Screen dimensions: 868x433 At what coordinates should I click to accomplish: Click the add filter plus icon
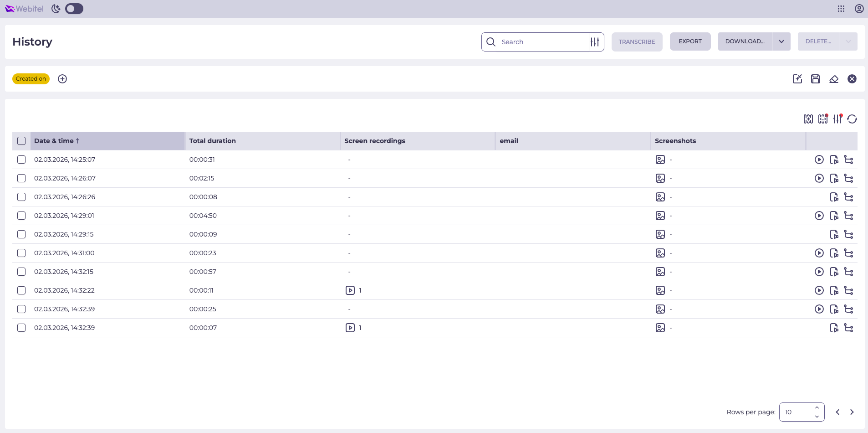[62, 79]
